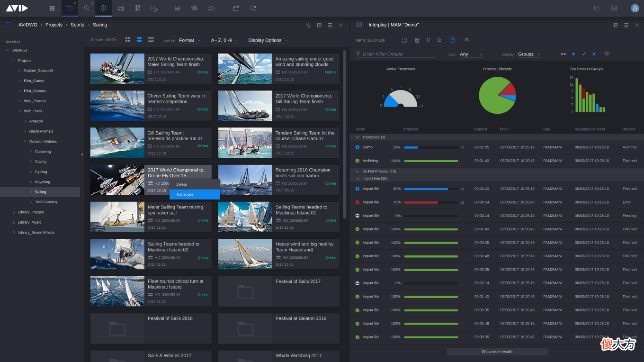Viewport: 644px width, 362px height.
Task: Click the clapperboard-style icon in top bar
Action: click(x=177, y=8)
